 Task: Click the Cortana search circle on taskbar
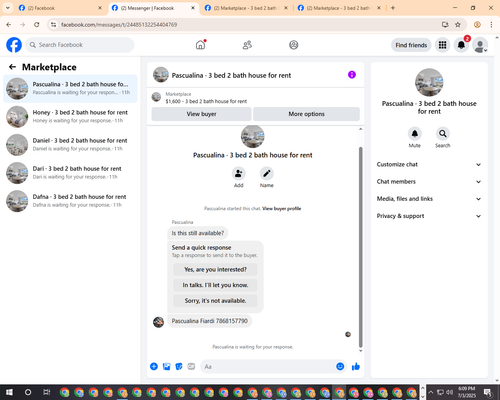click(x=28, y=392)
